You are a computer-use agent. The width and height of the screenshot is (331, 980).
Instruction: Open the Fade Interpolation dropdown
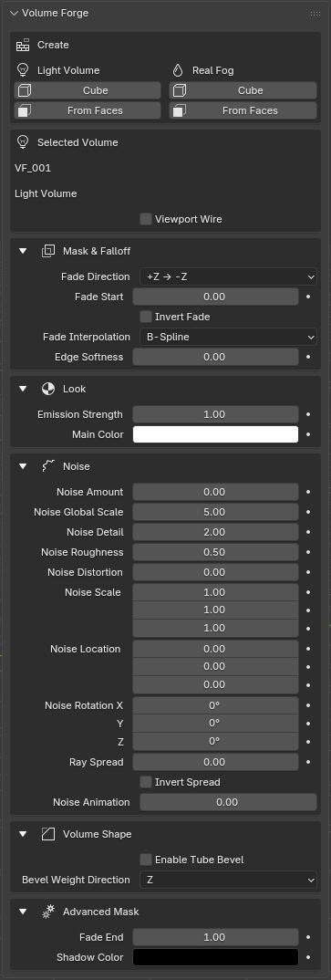coord(228,337)
